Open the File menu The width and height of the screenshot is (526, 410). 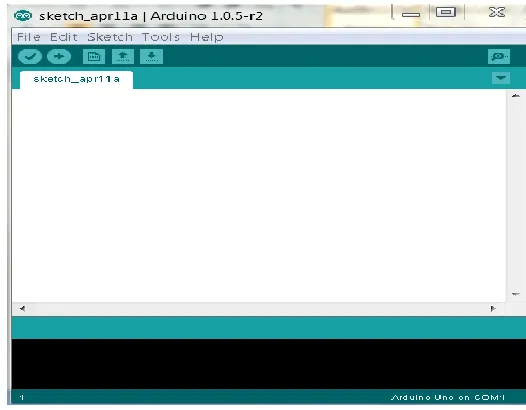click(x=29, y=37)
